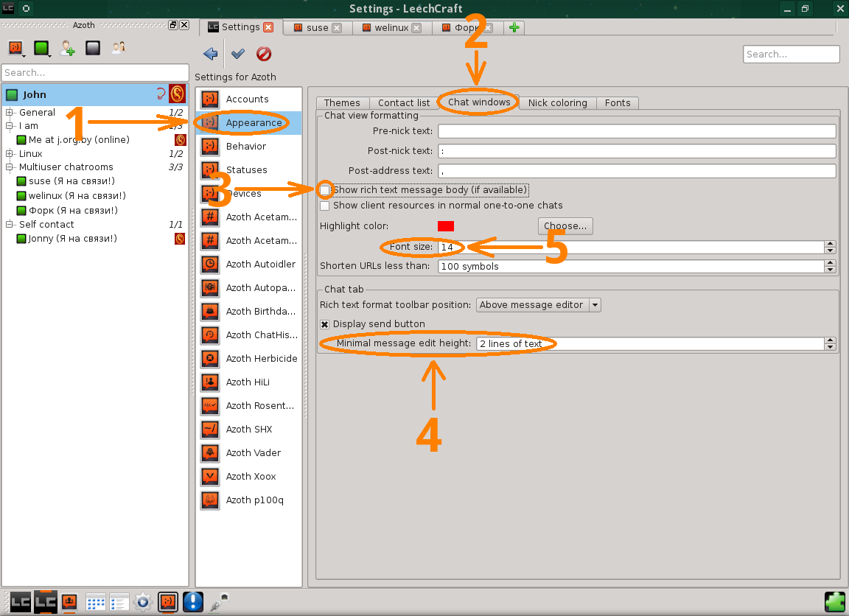Image resolution: width=849 pixels, height=616 pixels.
Task: Switch to the Contact list tab
Action: 404,103
